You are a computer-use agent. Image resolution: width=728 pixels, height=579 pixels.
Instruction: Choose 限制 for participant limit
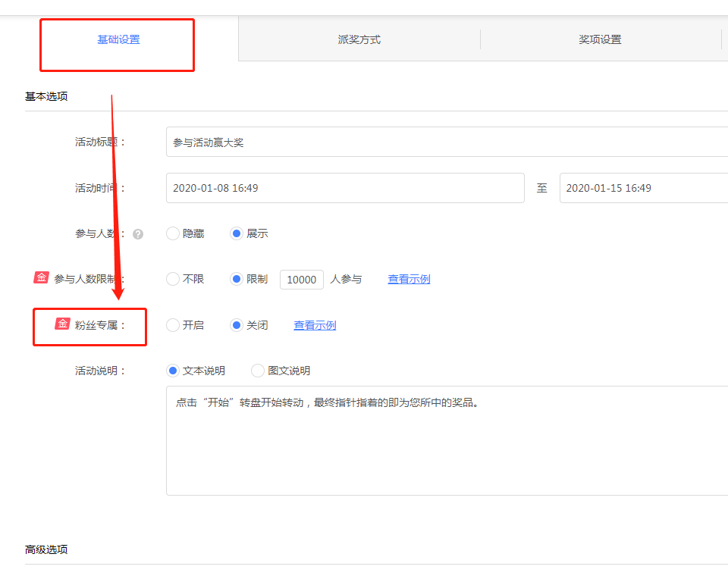click(237, 280)
